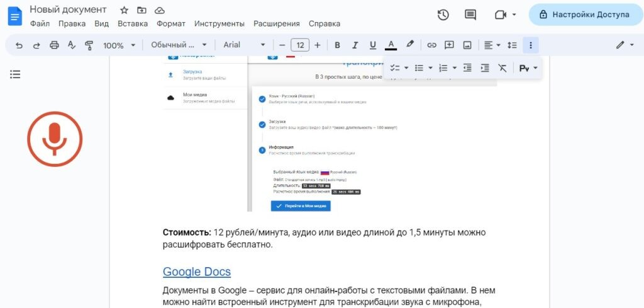
Task: Increase the font size
Action: point(317,45)
